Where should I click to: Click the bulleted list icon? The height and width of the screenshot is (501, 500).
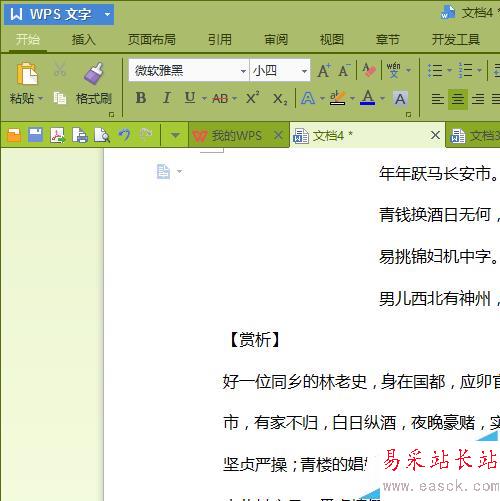click(435, 71)
